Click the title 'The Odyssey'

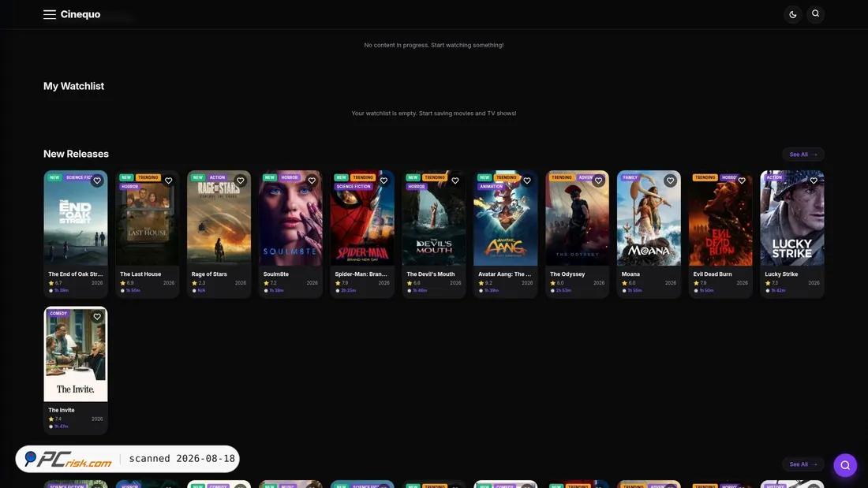coord(567,274)
